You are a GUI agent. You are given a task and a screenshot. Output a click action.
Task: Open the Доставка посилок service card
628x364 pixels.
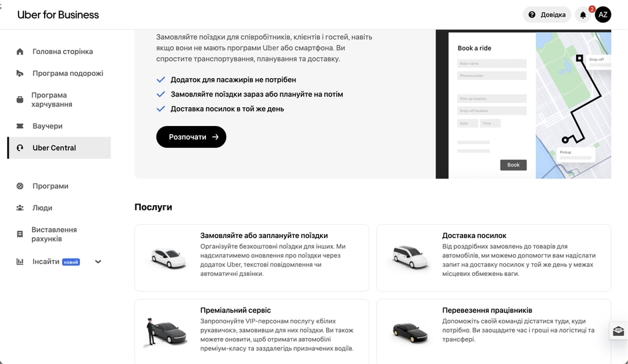494,258
